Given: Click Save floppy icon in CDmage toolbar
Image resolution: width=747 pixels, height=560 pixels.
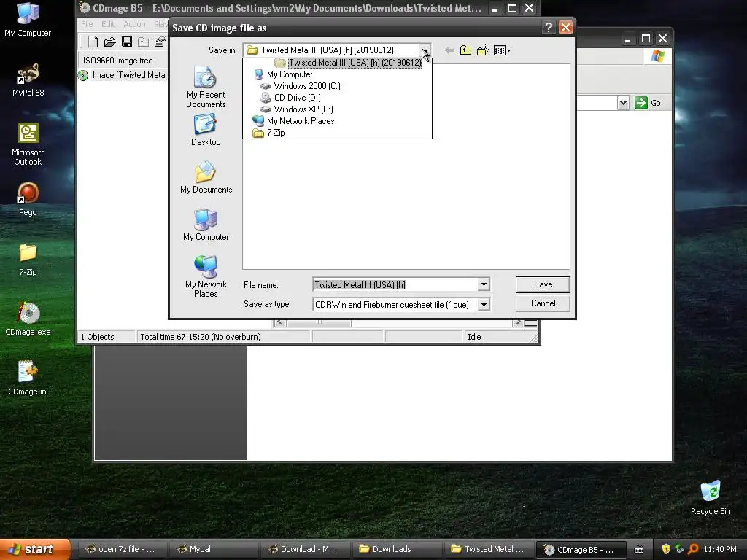Looking at the screenshot, I should tap(127, 42).
